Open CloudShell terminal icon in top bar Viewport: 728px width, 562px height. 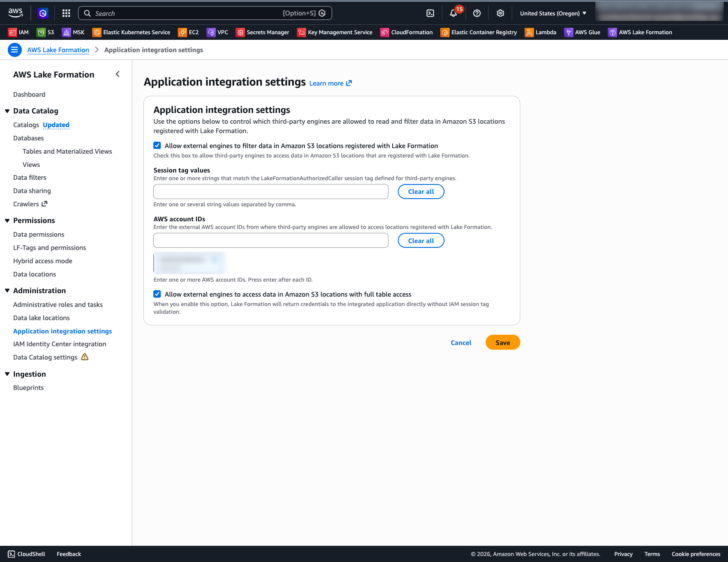[430, 13]
